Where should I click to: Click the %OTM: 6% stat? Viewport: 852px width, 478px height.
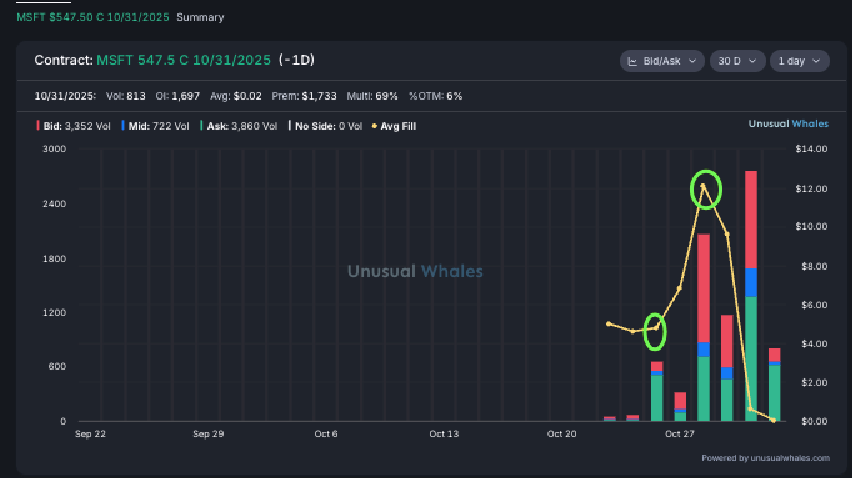[435, 96]
